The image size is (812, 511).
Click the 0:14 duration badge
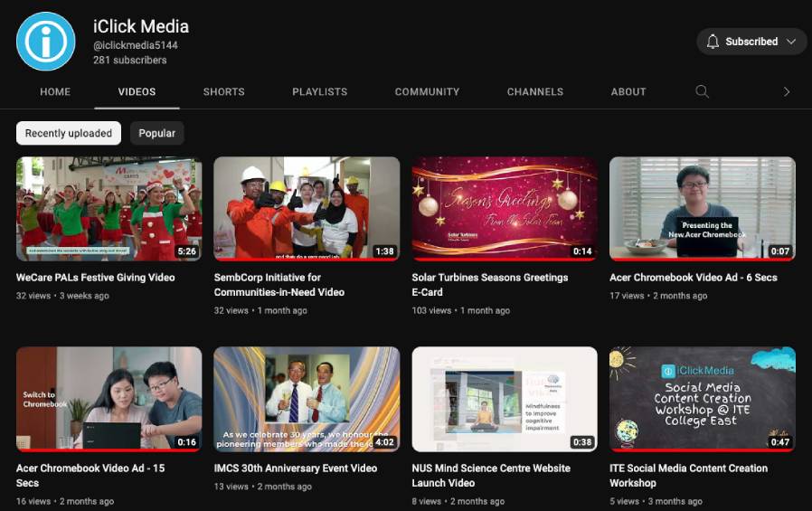(582, 251)
